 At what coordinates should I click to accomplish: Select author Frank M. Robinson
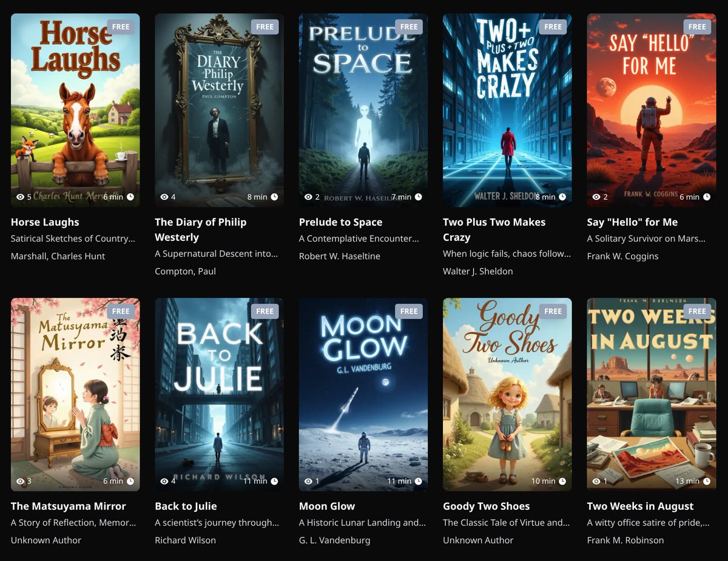pos(625,540)
